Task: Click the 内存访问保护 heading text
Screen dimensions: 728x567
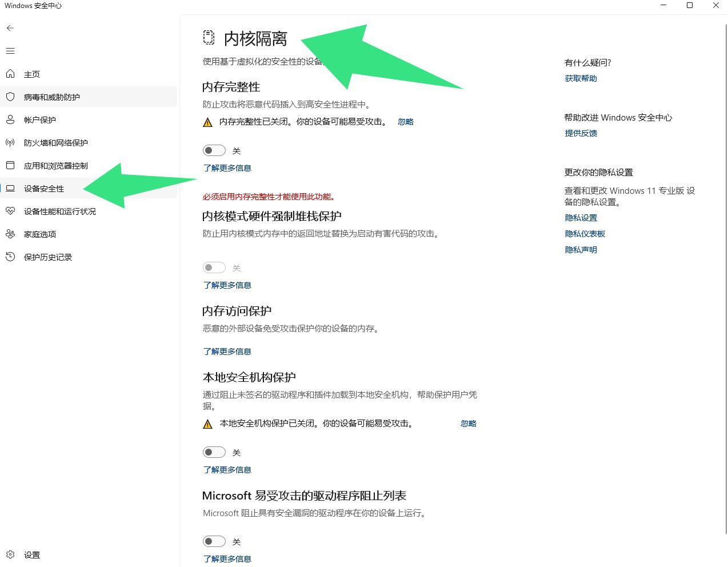Action: click(x=237, y=311)
